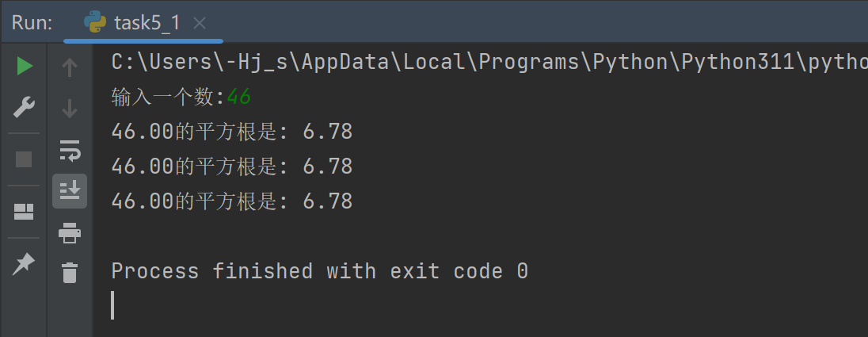This screenshot has width=868, height=337.
Task: Click the down arrow for next stack frame
Action: click(x=70, y=108)
